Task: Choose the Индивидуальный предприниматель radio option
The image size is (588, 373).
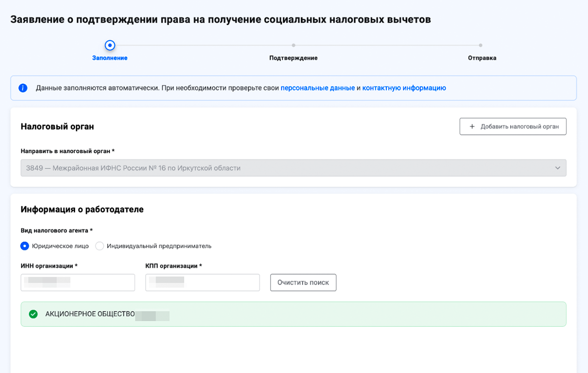Action: [x=99, y=246]
